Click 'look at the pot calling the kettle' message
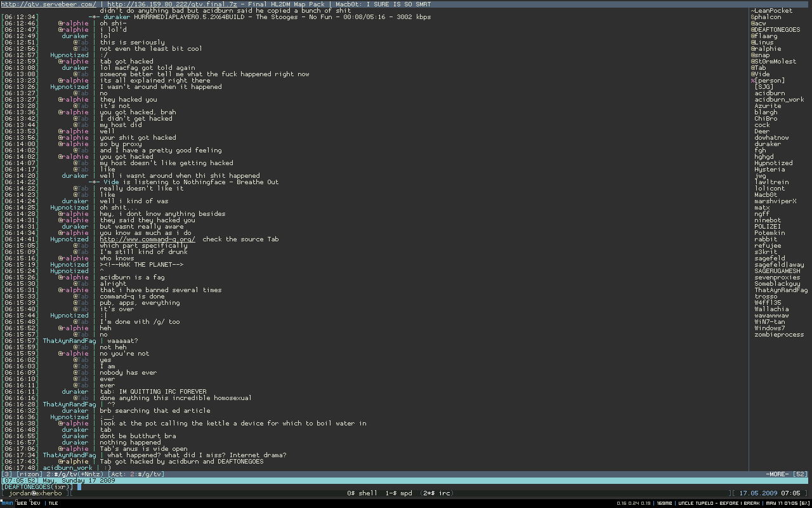 pyautogui.click(x=233, y=424)
